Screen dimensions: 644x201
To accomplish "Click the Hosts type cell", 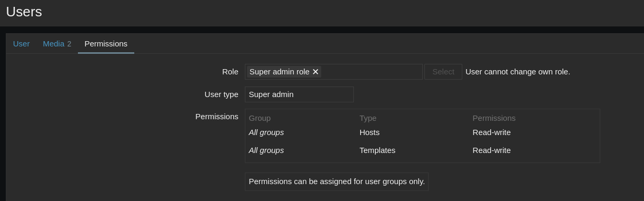I will click(x=370, y=132).
